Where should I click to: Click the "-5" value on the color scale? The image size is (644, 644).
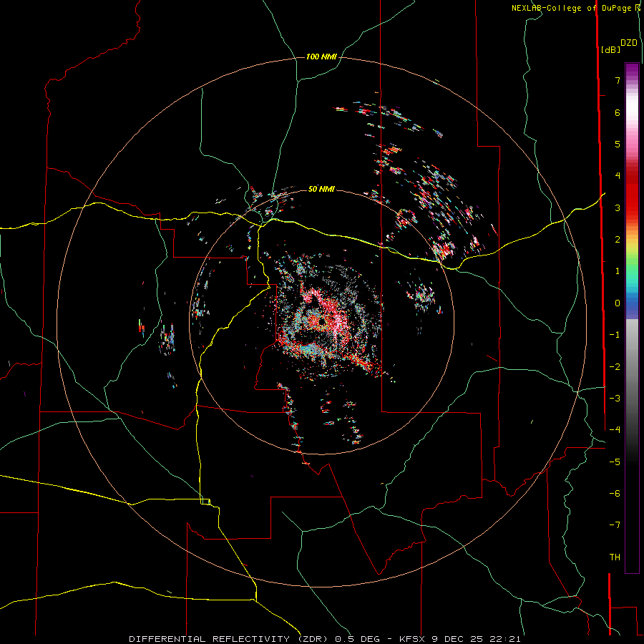point(615,462)
